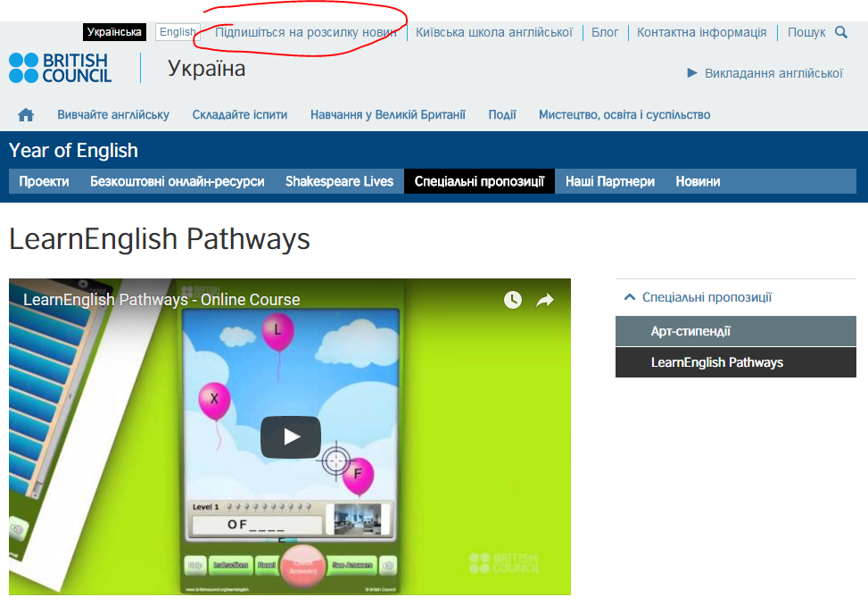
Task: Open Київська школа англійської link
Action: pos(494,32)
